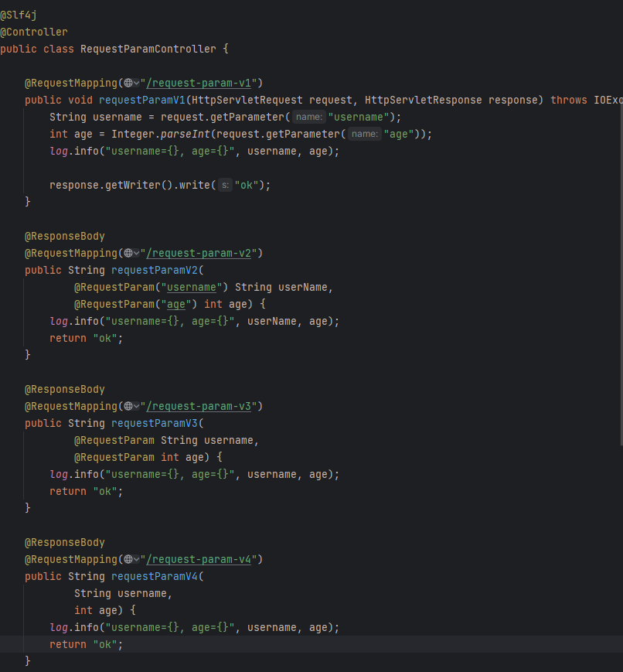Click the globe icon beside /request-param-v1
The height and width of the screenshot is (672, 623).
click(x=128, y=84)
